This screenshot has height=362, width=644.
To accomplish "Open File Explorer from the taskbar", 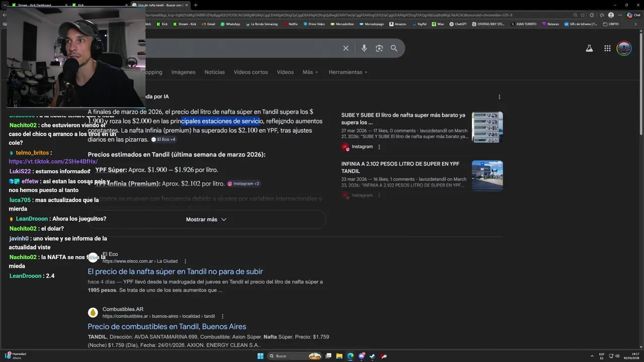I will (x=339, y=356).
